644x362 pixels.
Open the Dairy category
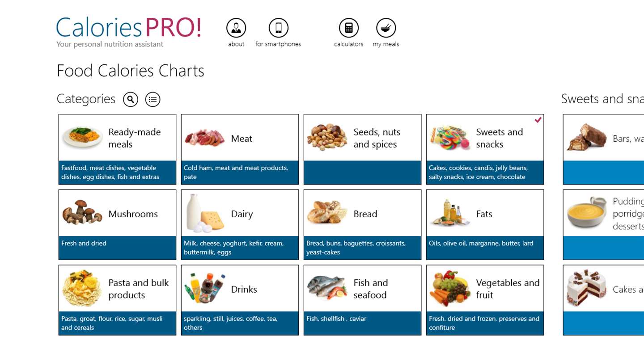coord(240,224)
